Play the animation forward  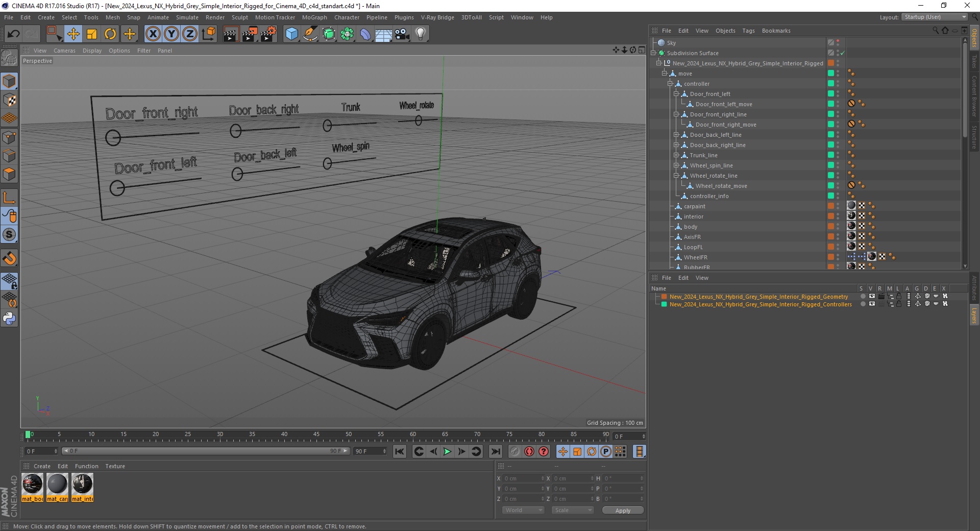tap(447, 451)
